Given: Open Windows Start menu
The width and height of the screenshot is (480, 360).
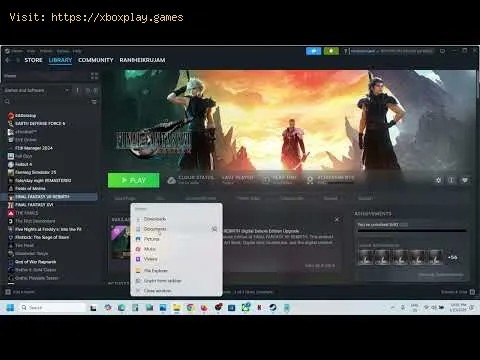Looking at the screenshot, I should (x=10, y=307).
